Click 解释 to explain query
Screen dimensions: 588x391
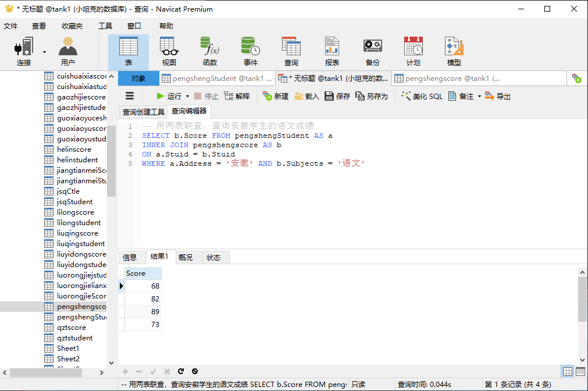(x=237, y=97)
